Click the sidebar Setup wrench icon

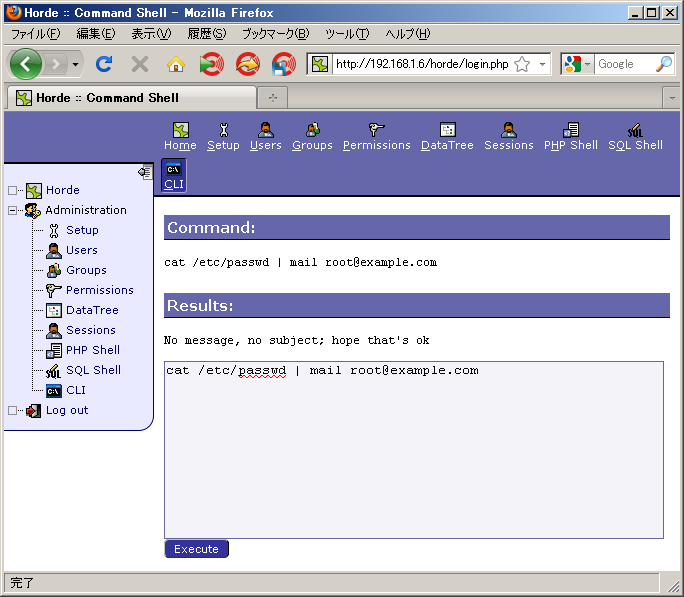[x=54, y=231]
